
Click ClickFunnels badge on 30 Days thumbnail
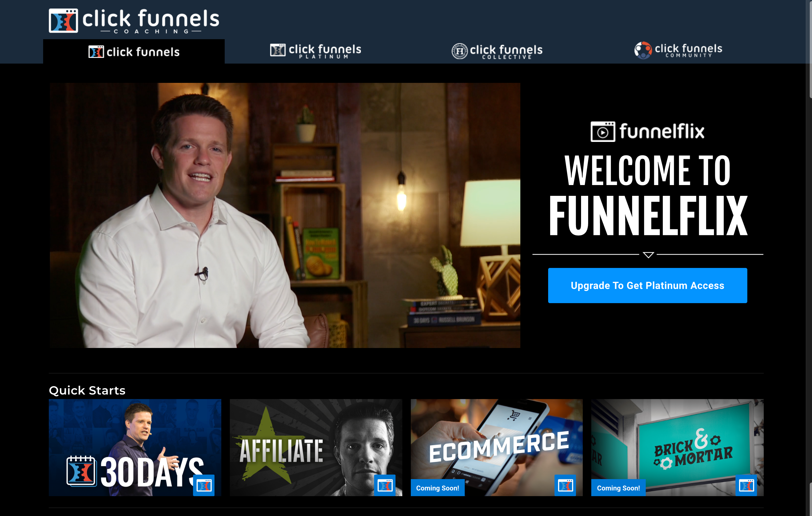204,485
